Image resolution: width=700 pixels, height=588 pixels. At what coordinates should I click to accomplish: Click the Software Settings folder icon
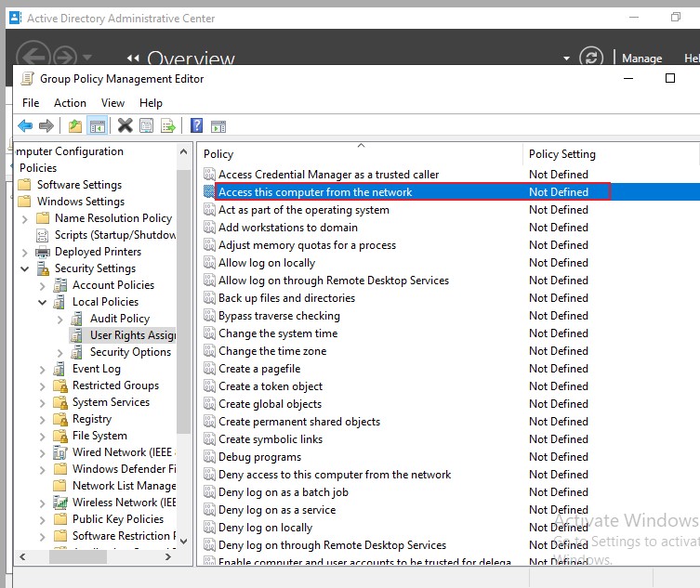pos(24,185)
